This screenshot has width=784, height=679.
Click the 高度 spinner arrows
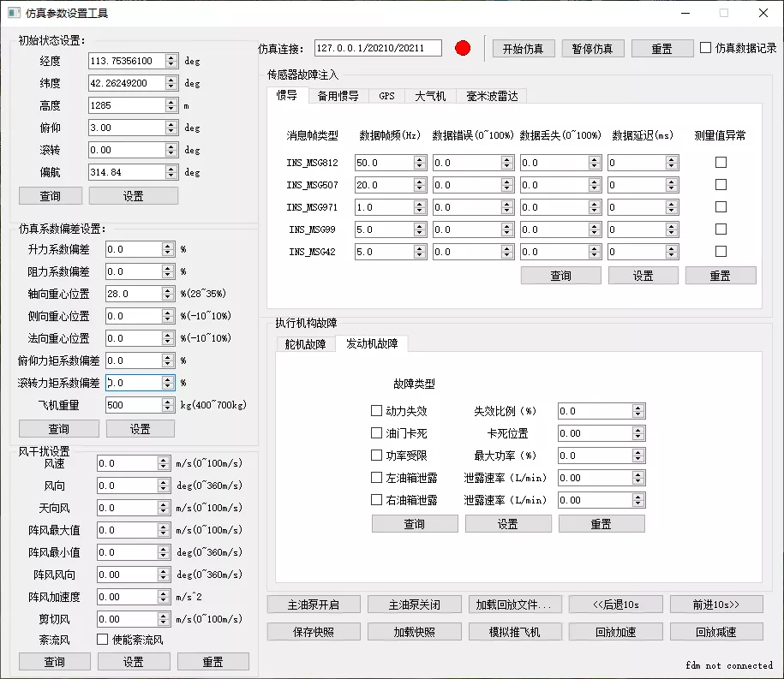point(171,105)
